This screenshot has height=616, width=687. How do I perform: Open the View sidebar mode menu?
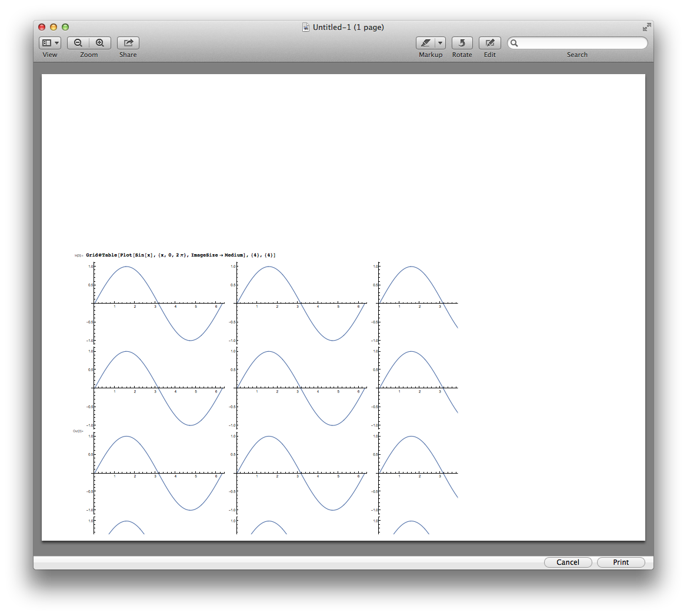(x=50, y=43)
